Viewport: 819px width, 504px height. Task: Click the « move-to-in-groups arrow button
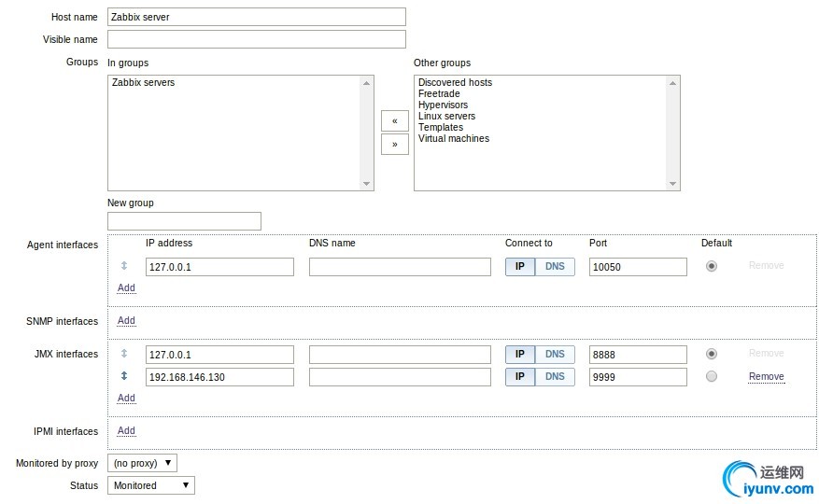click(x=394, y=120)
